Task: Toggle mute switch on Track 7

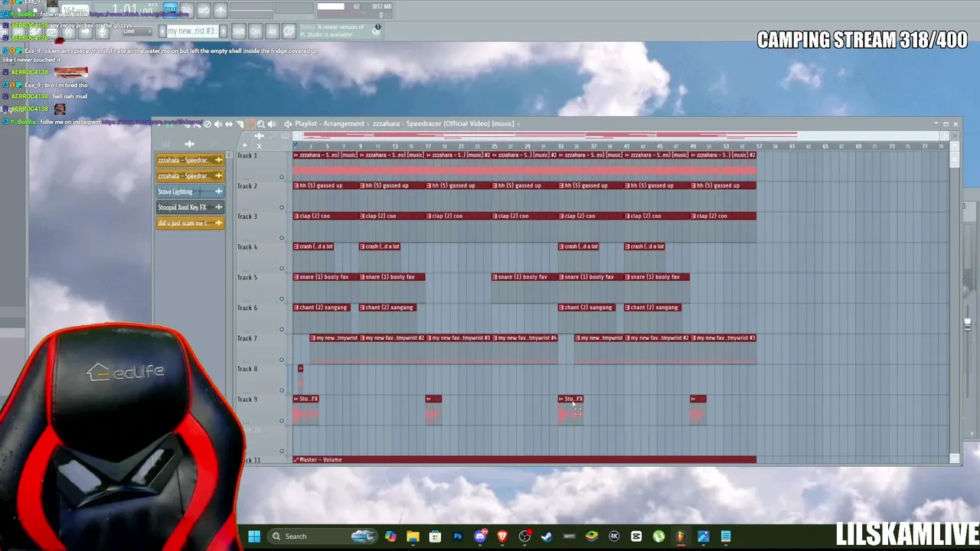Action: [282, 360]
